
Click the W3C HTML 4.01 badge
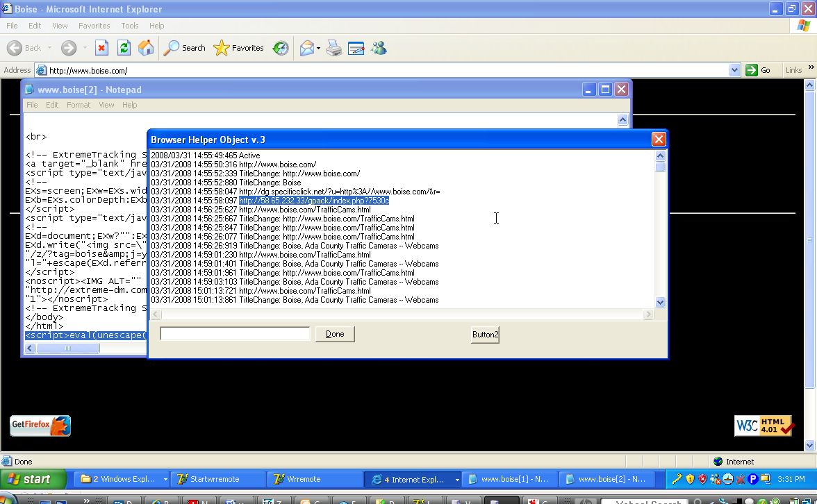764,426
